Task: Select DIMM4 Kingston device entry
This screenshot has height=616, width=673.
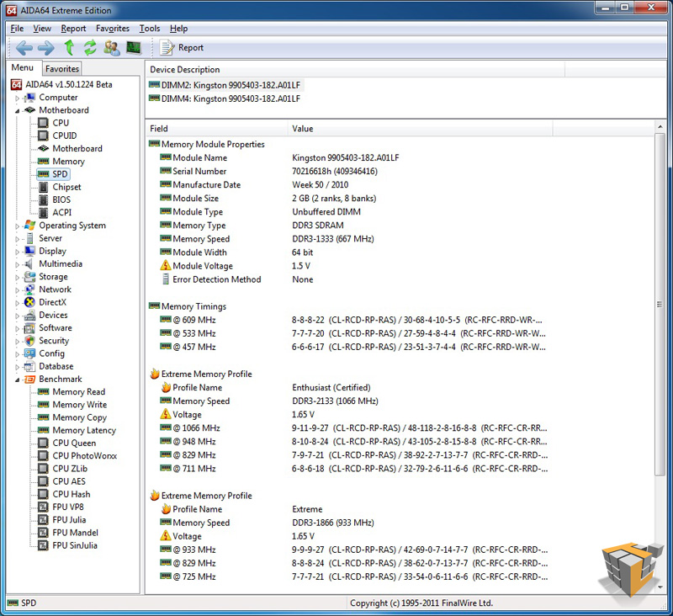Action: click(x=225, y=98)
